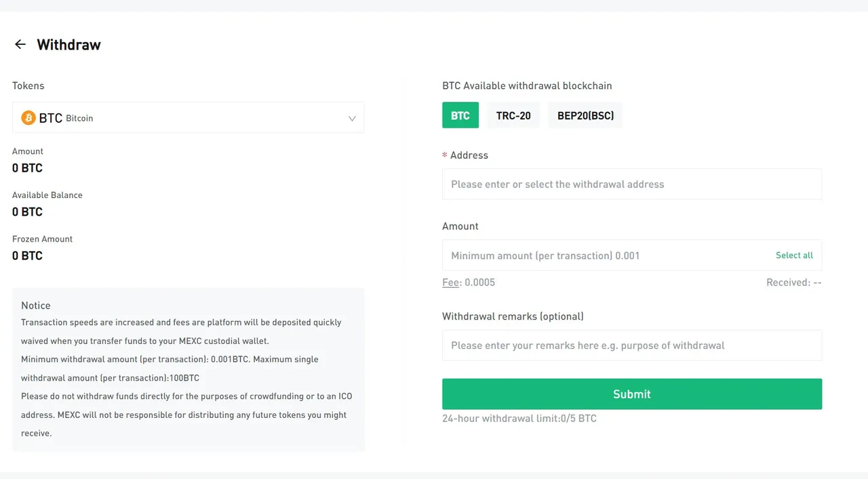The image size is (868, 479).
Task: Click the orange Bitcoin logo icon
Action: click(x=28, y=118)
